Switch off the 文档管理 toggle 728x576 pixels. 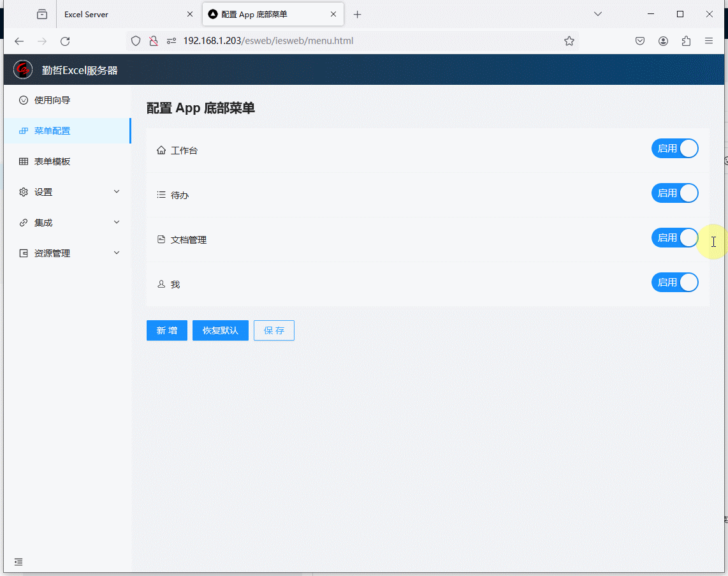coord(674,238)
